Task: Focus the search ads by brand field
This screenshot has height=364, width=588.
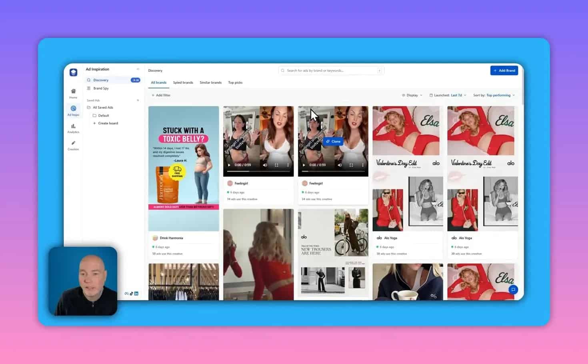Action: [331, 70]
